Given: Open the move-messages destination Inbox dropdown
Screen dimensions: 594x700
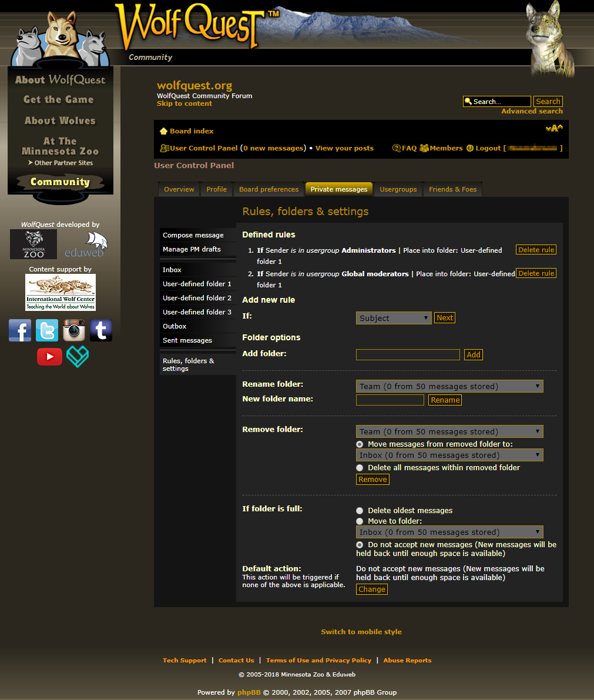Looking at the screenshot, I should (449, 455).
